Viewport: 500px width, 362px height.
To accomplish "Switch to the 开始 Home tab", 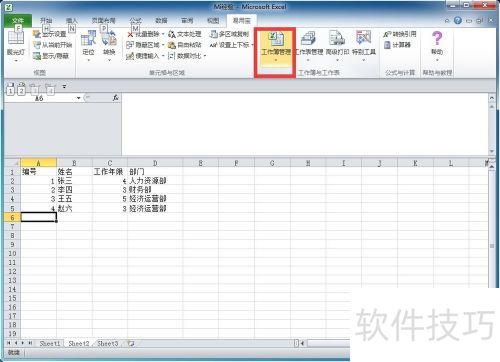I will click(46, 21).
